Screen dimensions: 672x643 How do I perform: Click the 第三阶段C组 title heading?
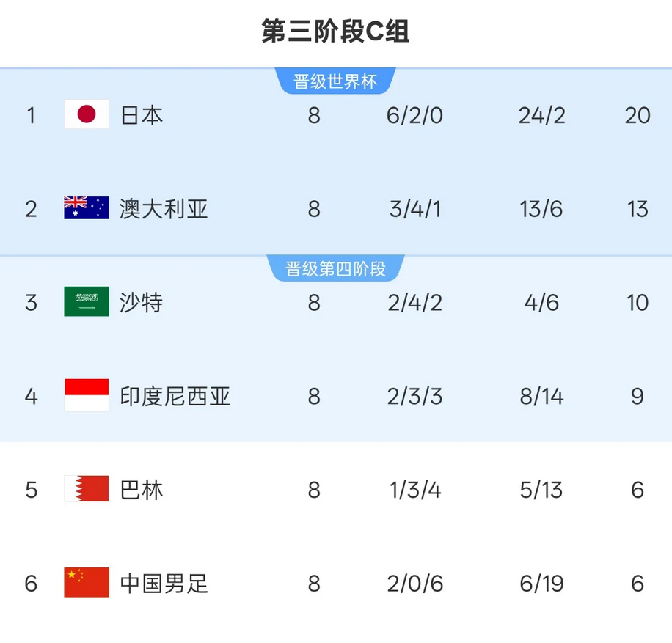tap(335, 32)
